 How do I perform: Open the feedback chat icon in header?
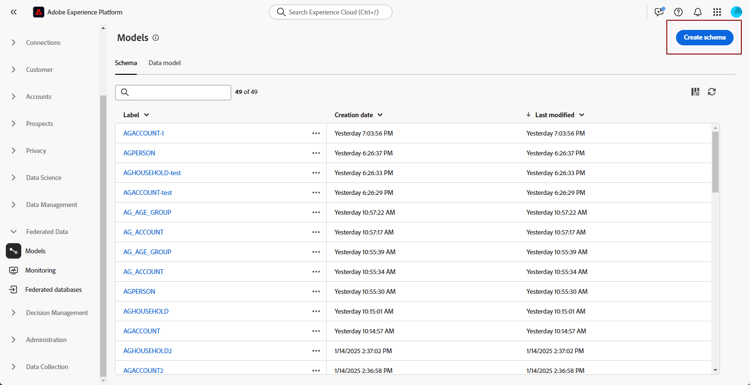pos(660,12)
